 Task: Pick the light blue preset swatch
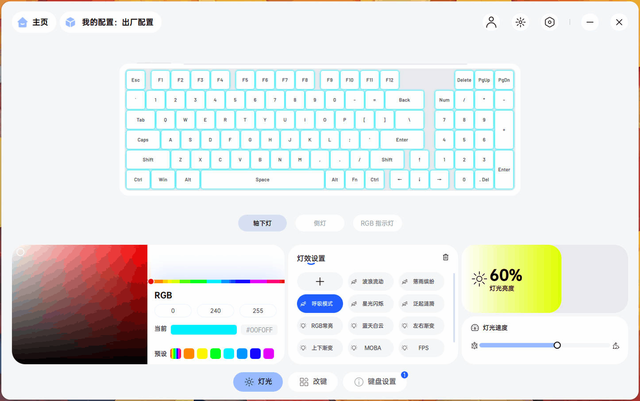(x=242, y=354)
